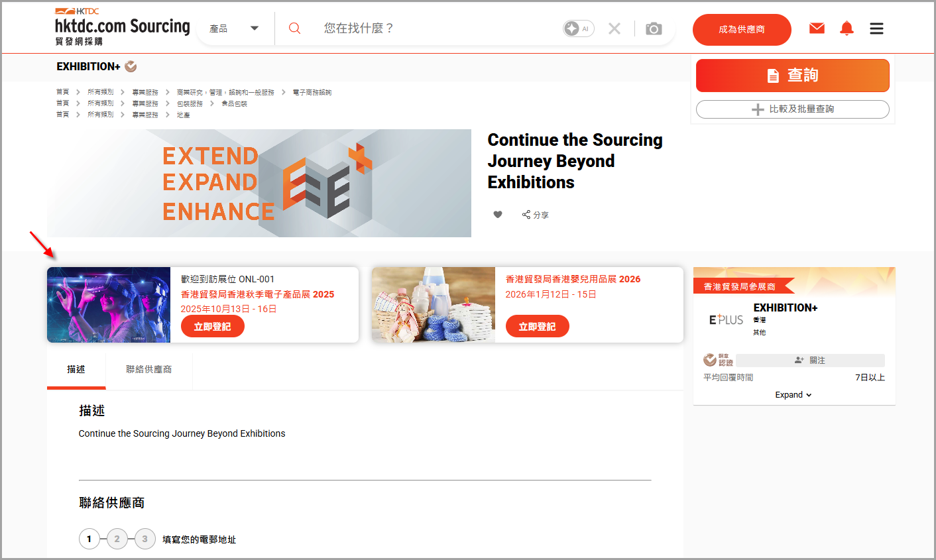Click the 香港貿發局參展商 ribbon label
Screen dimensions: 936x560
pyautogui.click(x=740, y=286)
